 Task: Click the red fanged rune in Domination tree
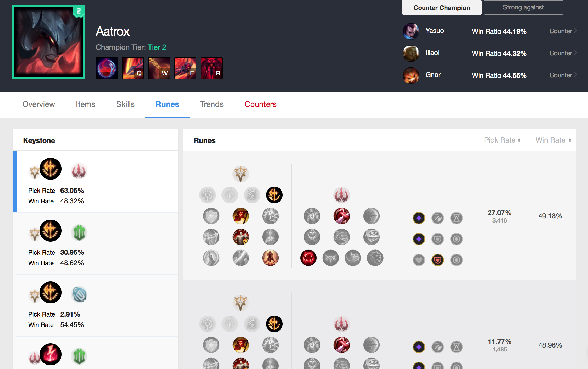pyautogui.click(x=308, y=258)
